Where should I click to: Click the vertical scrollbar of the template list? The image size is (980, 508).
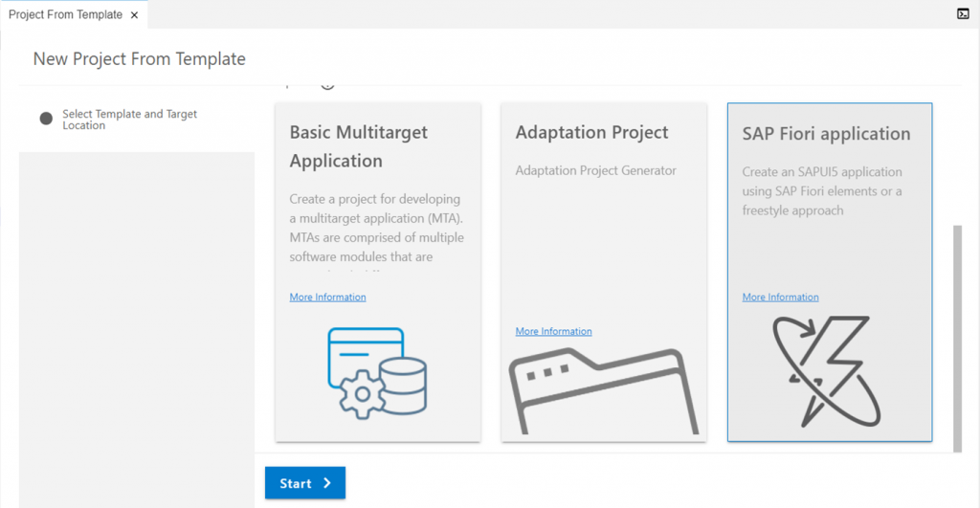pos(957,338)
